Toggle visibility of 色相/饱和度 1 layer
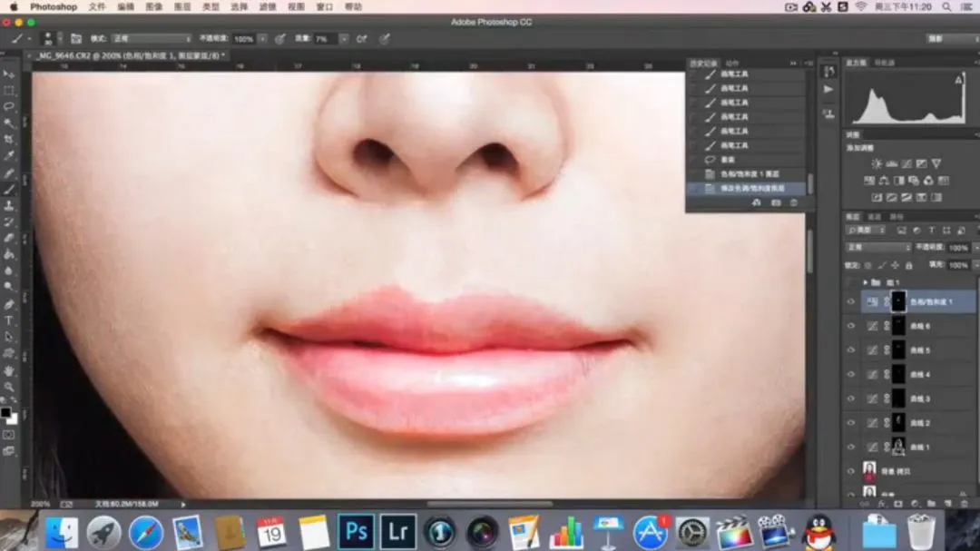The height and width of the screenshot is (551, 980). (850, 301)
